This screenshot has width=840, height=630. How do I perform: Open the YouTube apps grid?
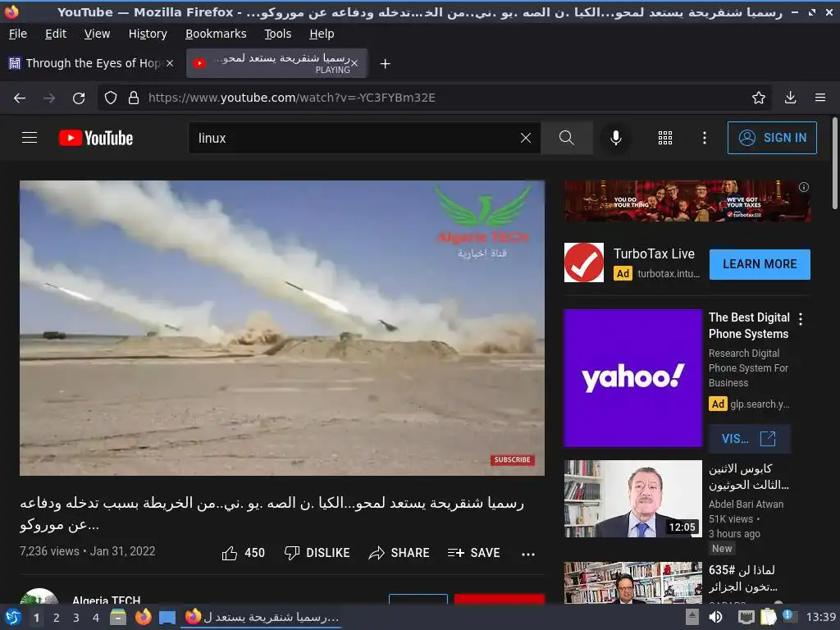point(664,138)
